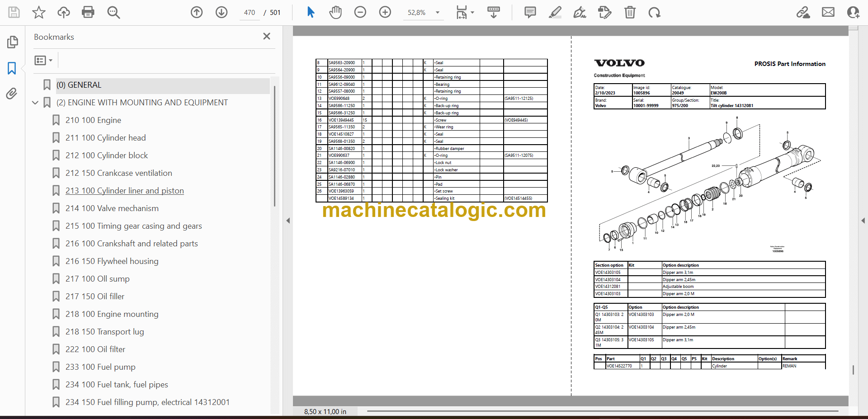Open bookmark 213 100 Cylinder liner and piston
This screenshot has width=868, height=419.
[x=124, y=191]
